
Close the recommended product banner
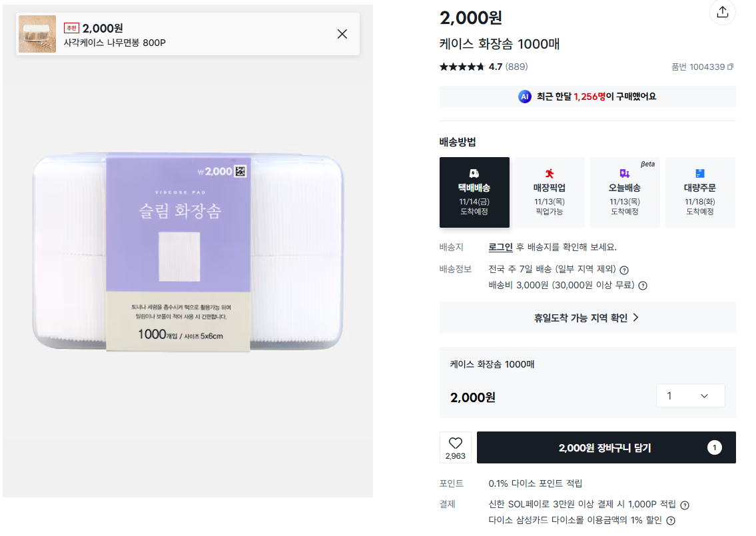coord(342,34)
